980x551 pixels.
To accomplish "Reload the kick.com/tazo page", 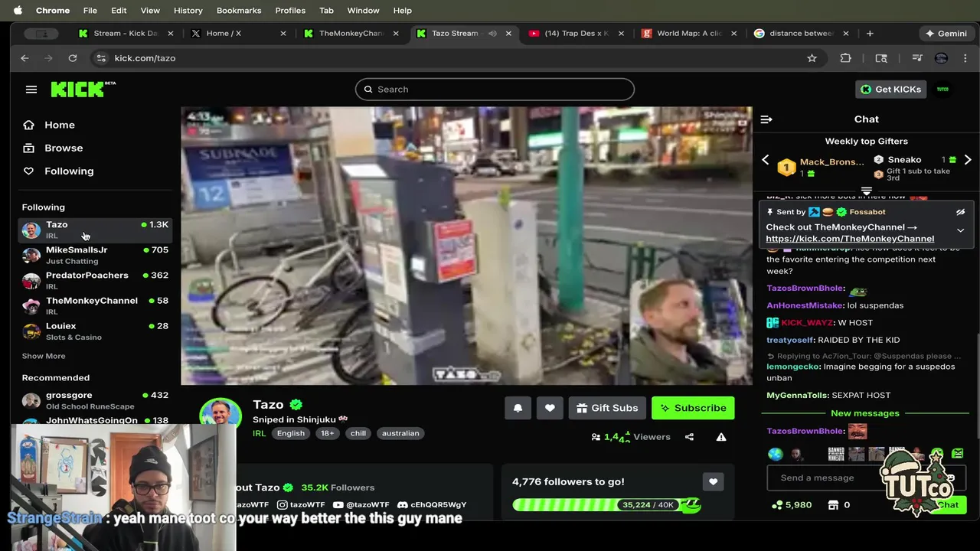I will [73, 58].
